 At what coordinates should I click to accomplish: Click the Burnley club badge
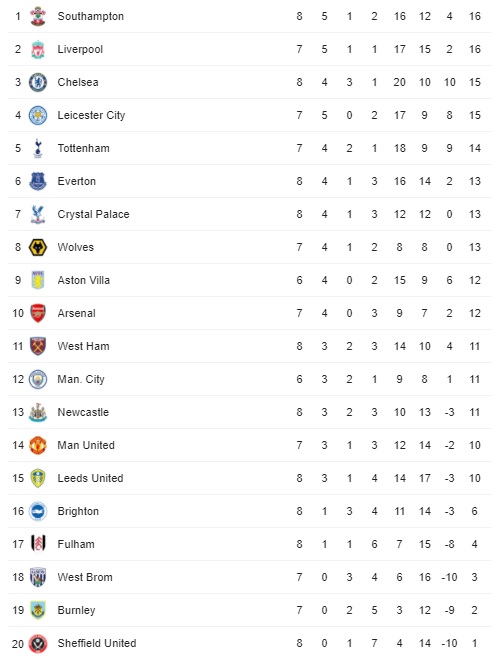click(x=37, y=610)
